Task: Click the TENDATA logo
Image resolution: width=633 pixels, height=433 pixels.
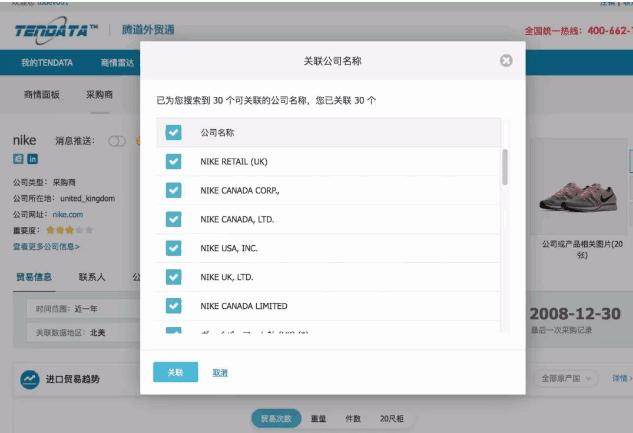Action: click(x=56, y=31)
